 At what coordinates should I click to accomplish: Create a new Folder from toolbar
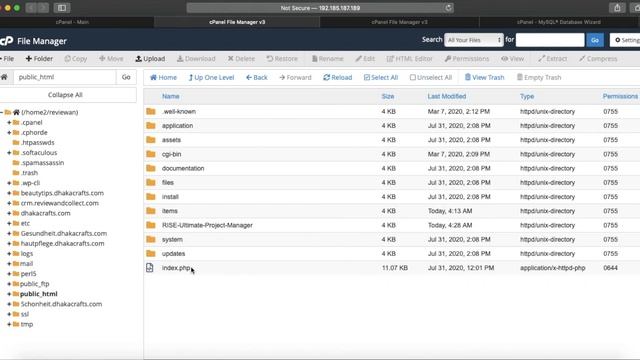[39, 59]
